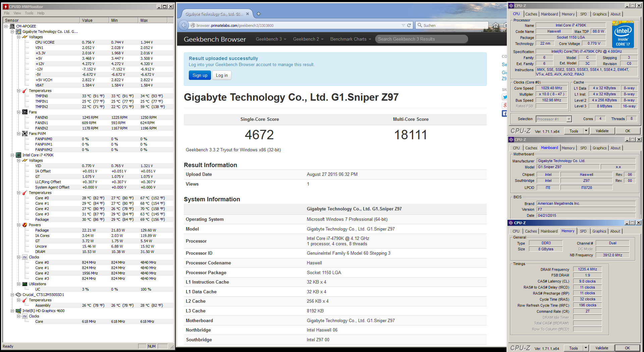Collapse the Fans PWM group

(19, 134)
